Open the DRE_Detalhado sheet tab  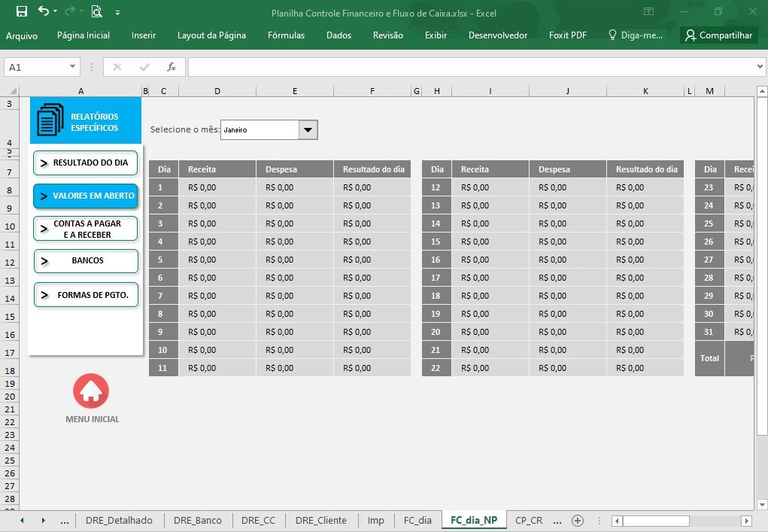click(119, 520)
